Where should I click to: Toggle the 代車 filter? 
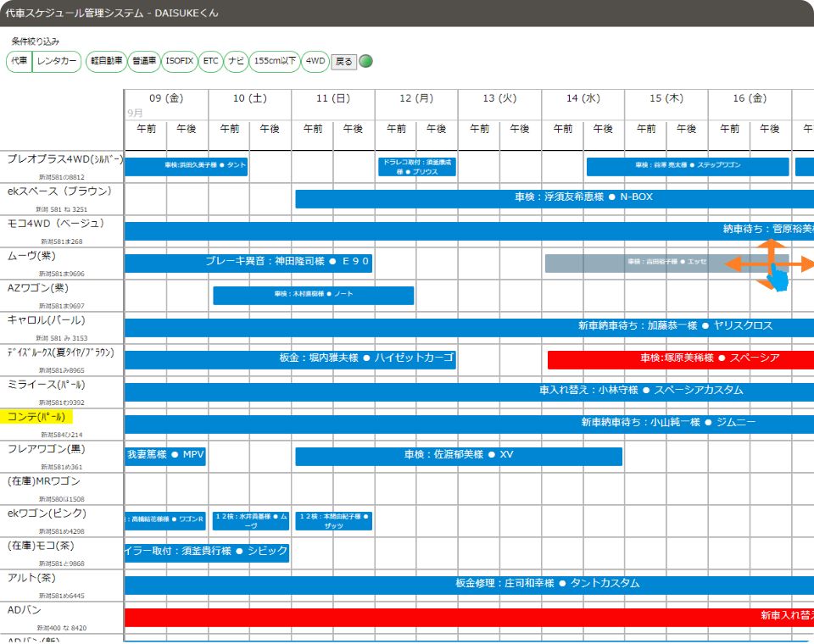click(20, 61)
